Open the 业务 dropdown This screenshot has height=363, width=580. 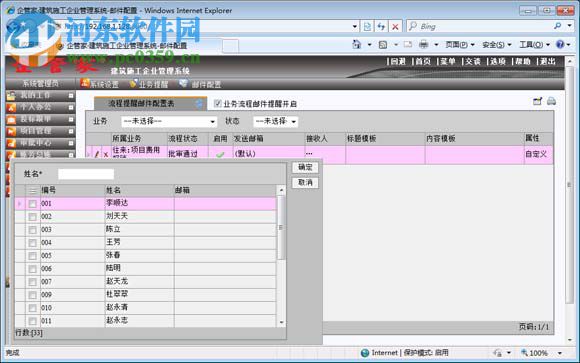click(169, 121)
